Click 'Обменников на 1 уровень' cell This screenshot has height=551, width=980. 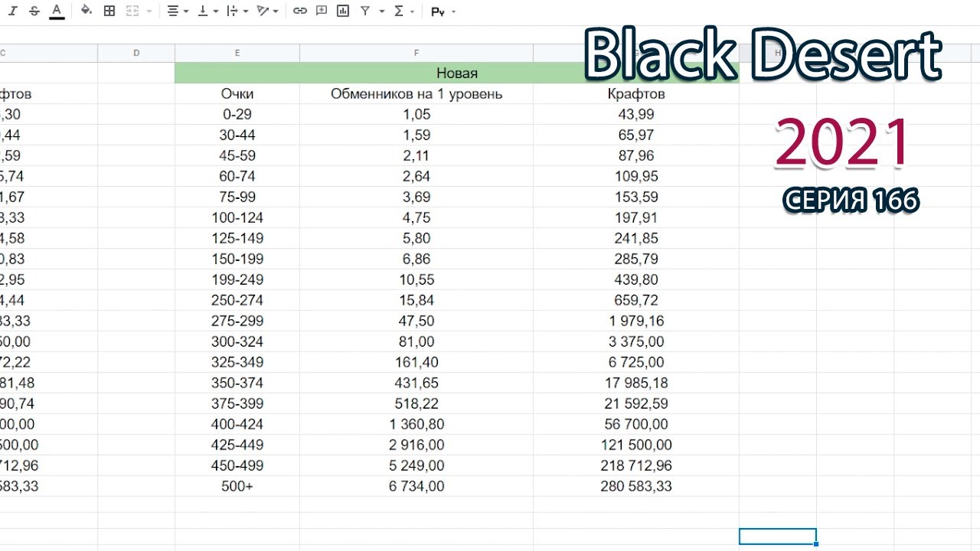416,93
